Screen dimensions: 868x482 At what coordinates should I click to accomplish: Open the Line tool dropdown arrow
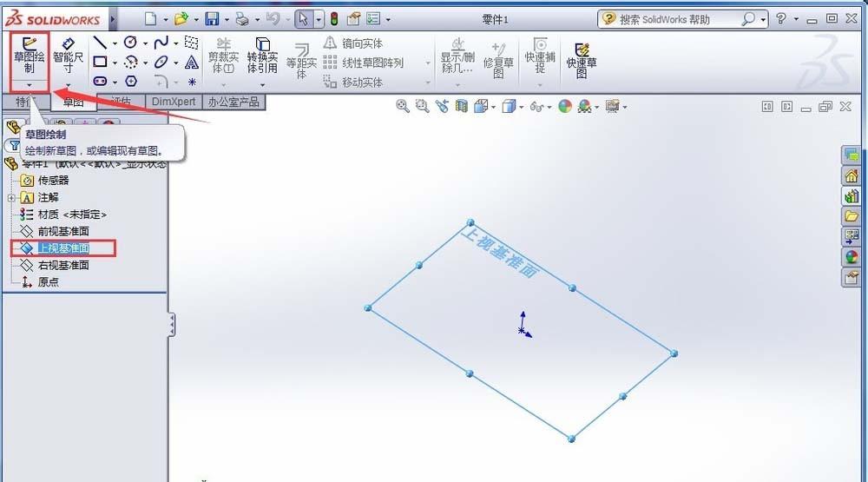point(115,43)
